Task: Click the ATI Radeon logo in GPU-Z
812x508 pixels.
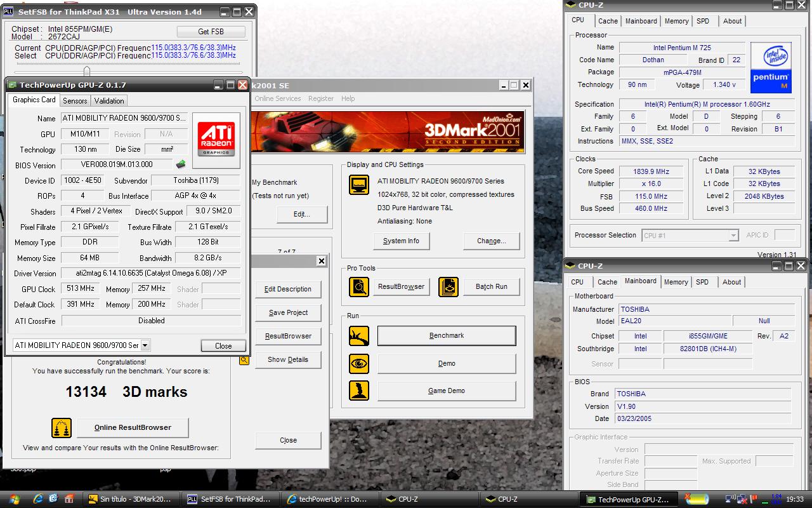Action: click(216, 140)
